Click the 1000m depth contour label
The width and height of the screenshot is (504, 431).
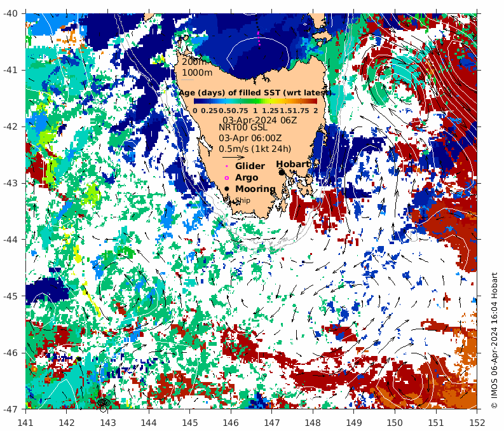click(x=197, y=72)
